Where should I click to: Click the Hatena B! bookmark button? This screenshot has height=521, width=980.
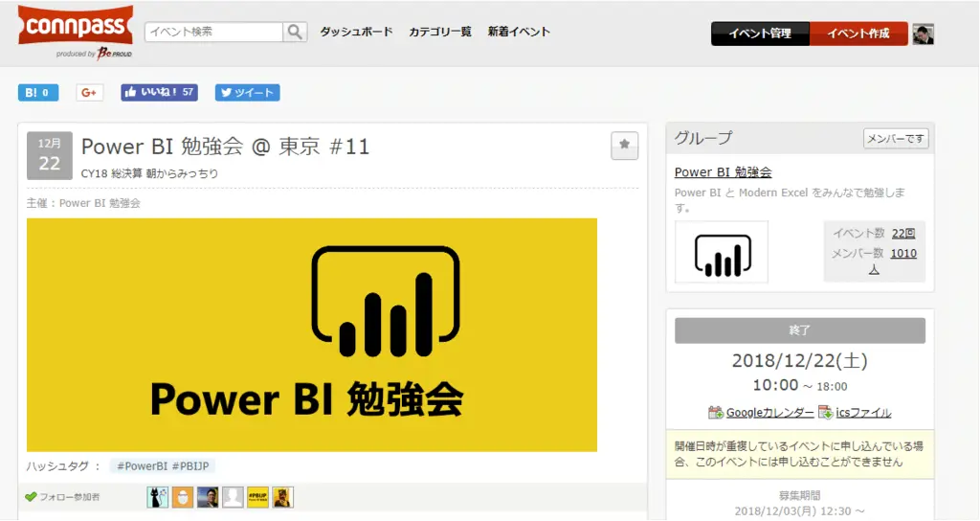pos(38,93)
